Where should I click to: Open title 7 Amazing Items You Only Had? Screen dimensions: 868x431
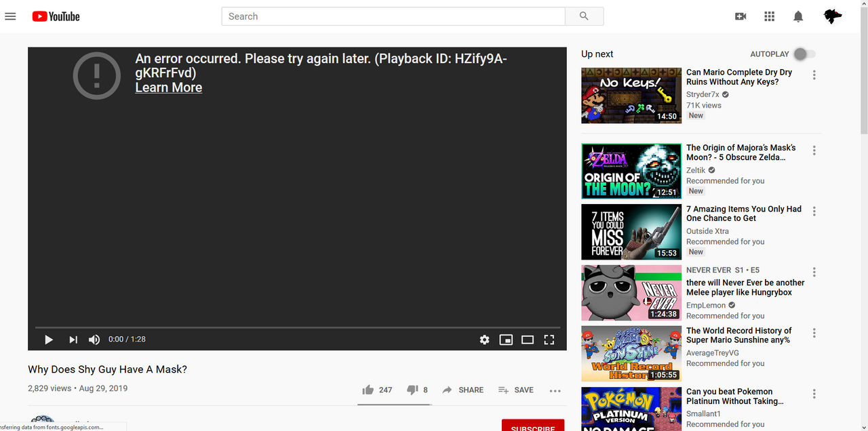point(744,213)
